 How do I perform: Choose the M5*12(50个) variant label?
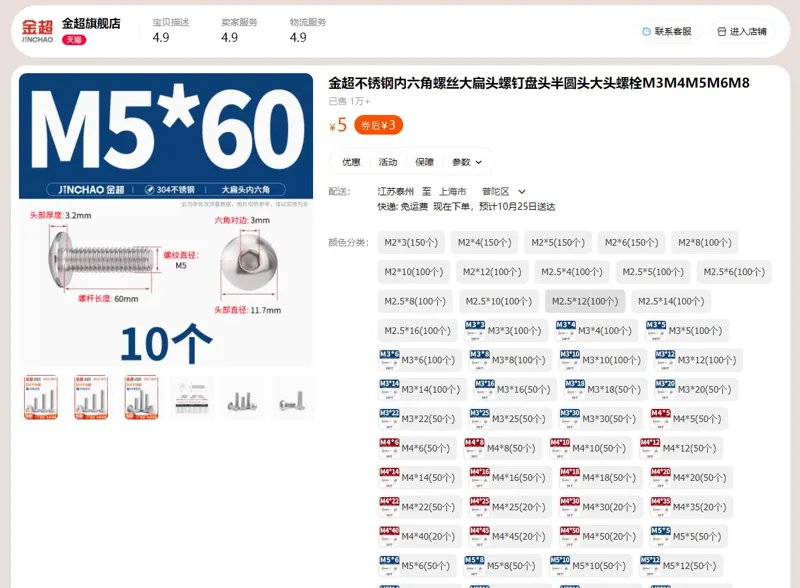(x=689, y=566)
